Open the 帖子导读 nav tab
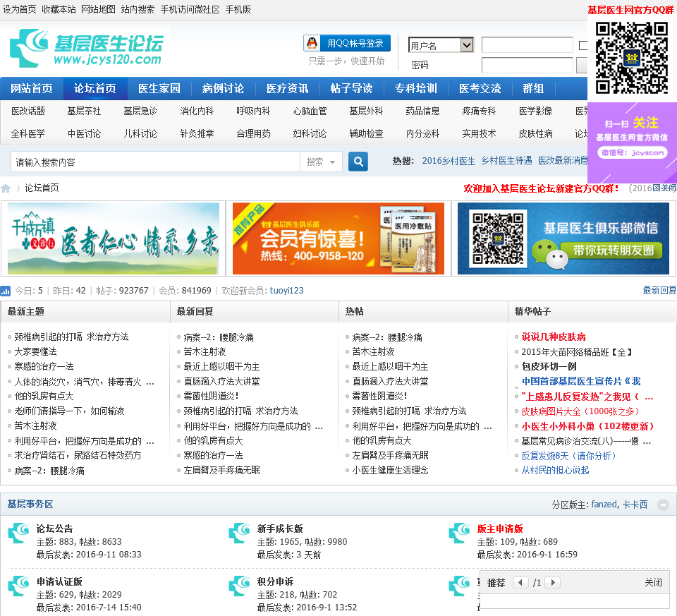Viewport: 677px width, 616px height. pos(351,89)
